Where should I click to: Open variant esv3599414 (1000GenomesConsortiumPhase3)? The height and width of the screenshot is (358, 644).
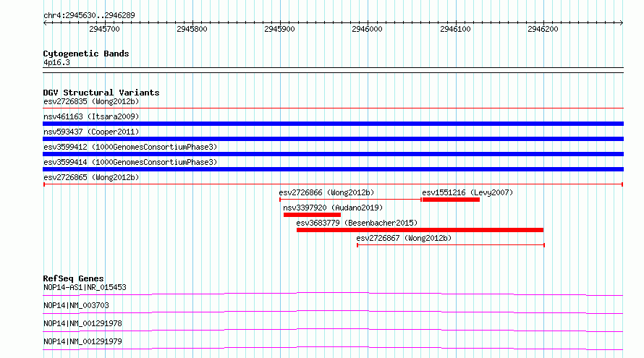pyautogui.click(x=130, y=162)
